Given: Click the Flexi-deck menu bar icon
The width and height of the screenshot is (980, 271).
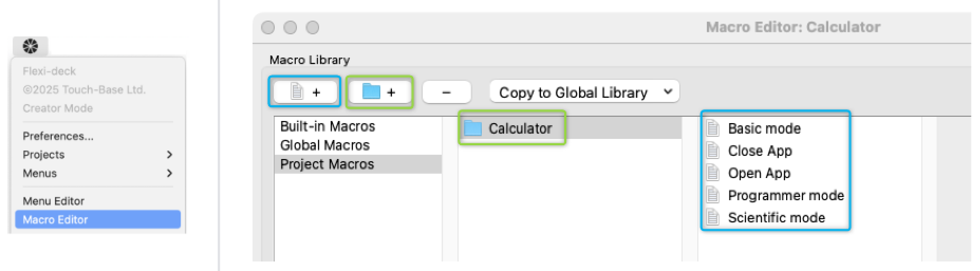Looking at the screenshot, I should point(30,46).
